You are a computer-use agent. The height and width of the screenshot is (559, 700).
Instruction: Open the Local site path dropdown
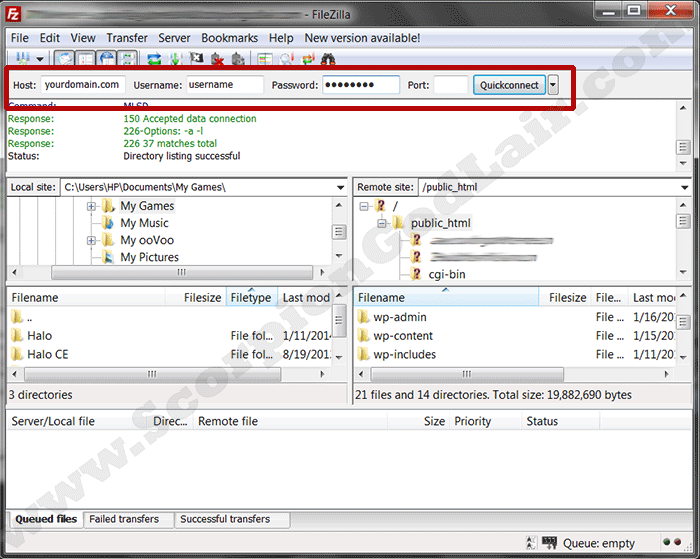coord(340,188)
